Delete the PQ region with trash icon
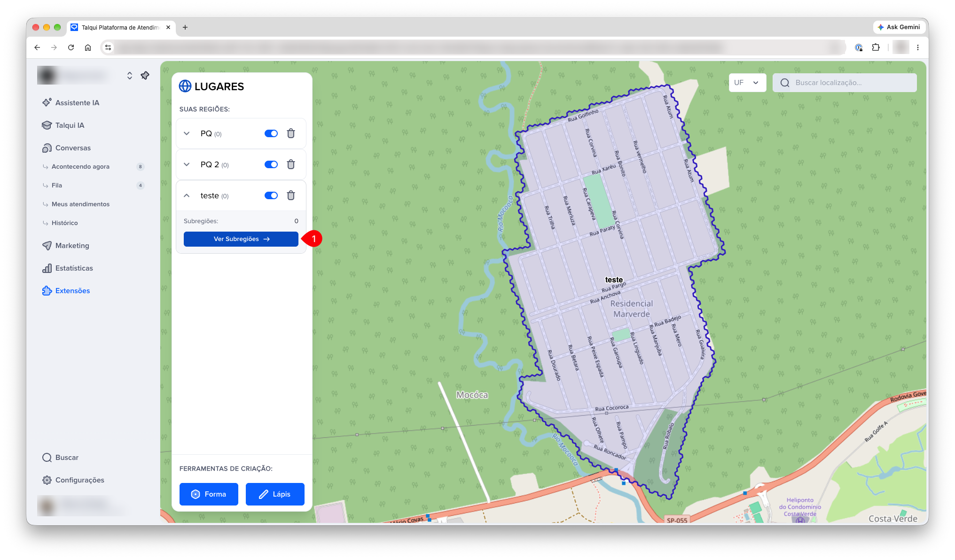The height and width of the screenshot is (560, 955). [x=291, y=133]
